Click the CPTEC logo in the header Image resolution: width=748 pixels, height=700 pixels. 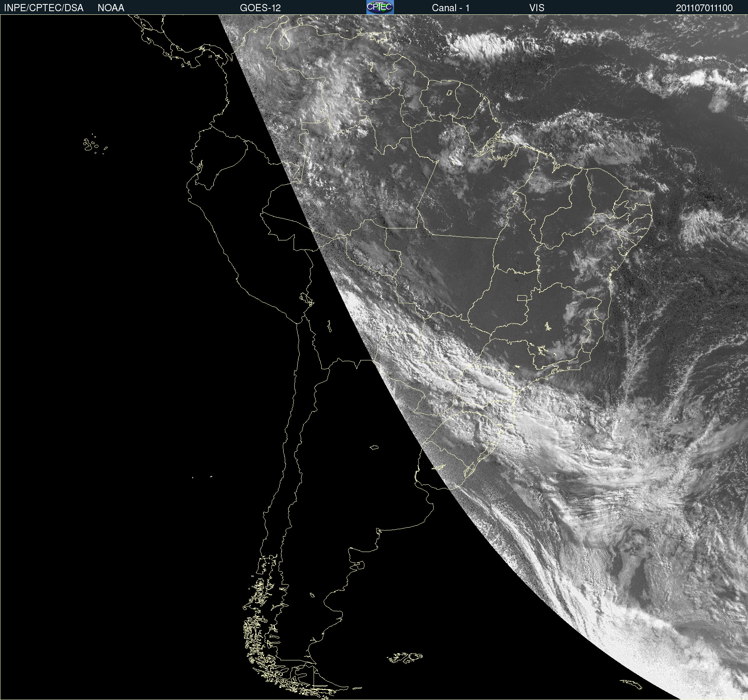click(380, 7)
